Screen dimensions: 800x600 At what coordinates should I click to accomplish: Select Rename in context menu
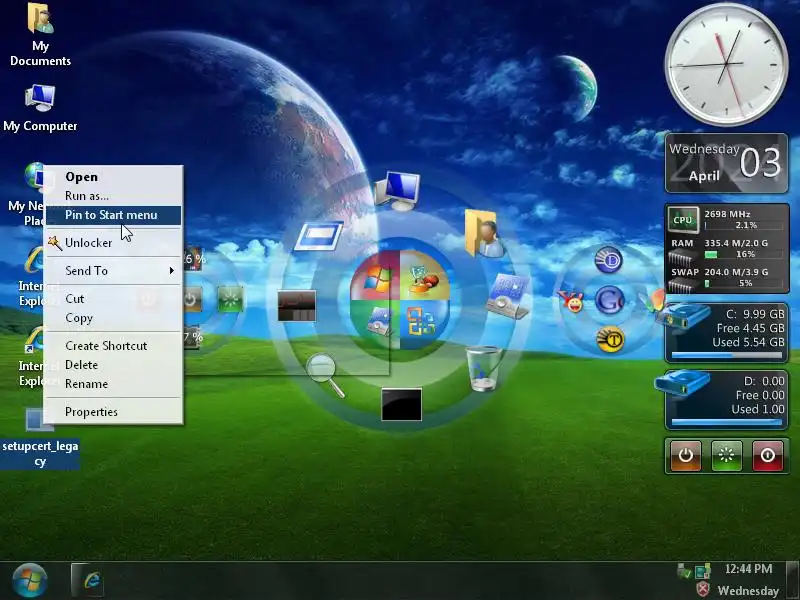pos(113,384)
